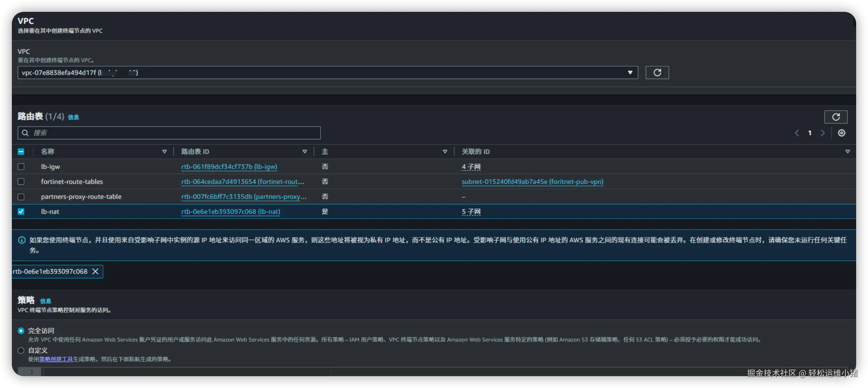Refresh the route tables list
The width and height of the screenshot is (868, 388).
click(x=835, y=117)
